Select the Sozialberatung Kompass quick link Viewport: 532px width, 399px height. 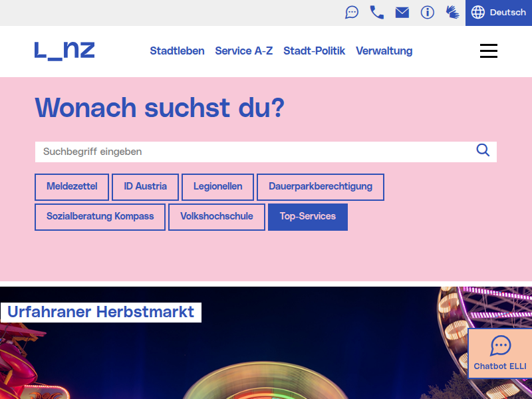coord(100,217)
